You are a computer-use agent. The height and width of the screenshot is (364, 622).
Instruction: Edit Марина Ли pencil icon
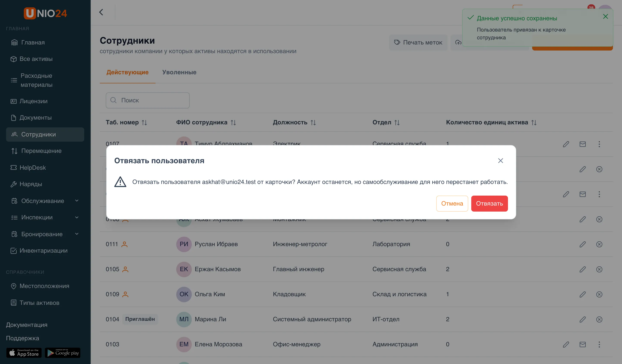coord(582,319)
